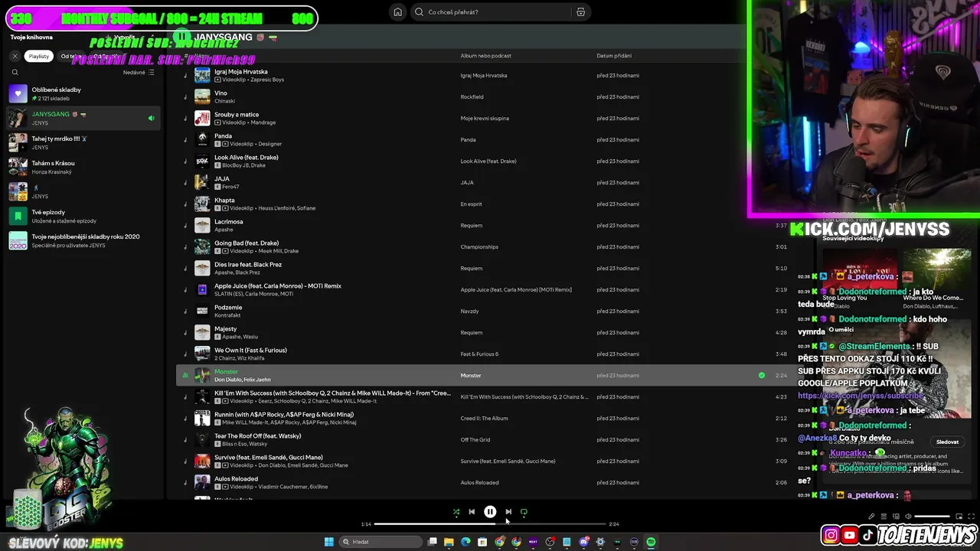Open the Browse icon in the search bar

pyautogui.click(x=580, y=11)
